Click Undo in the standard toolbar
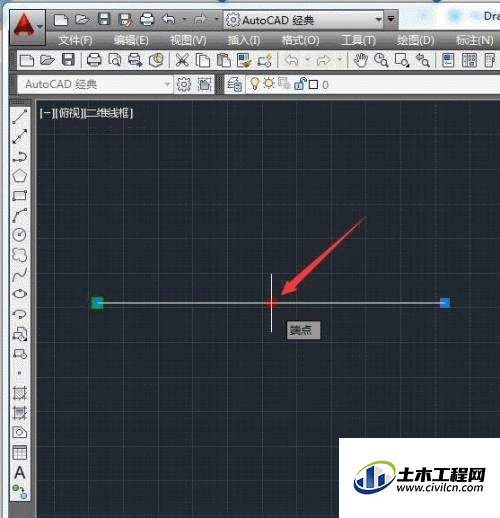The image size is (500, 518). tap(292, 60)
